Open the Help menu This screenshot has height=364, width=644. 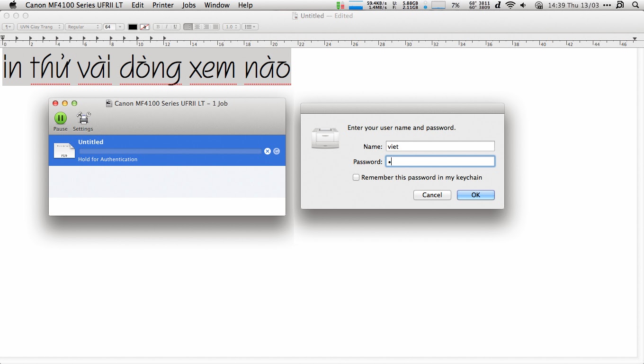coord(245,5)
